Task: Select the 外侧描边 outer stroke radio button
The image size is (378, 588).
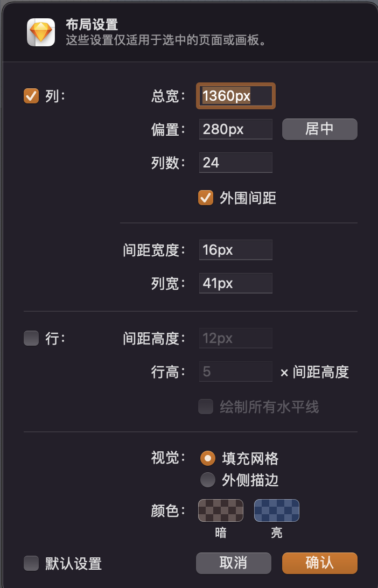Action: coord(207,479)
